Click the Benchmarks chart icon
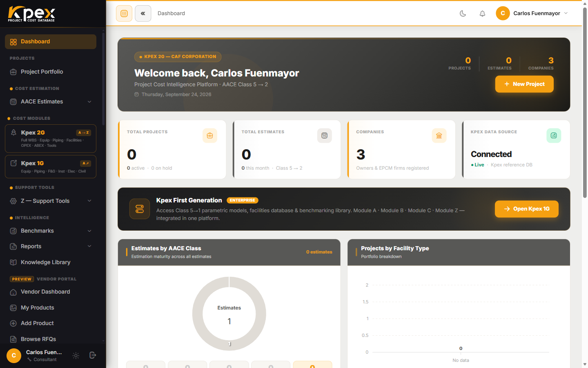The width and height of the screenshot is (588, 368). [13, 231]
